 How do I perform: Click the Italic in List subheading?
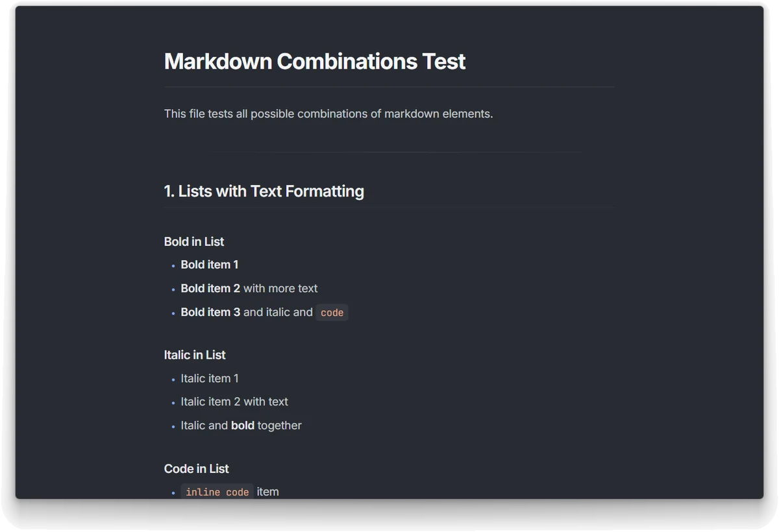click(195, 356)
